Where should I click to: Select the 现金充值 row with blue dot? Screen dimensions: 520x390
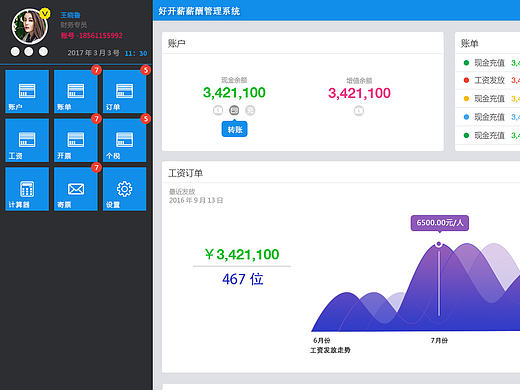pos(488,117)
